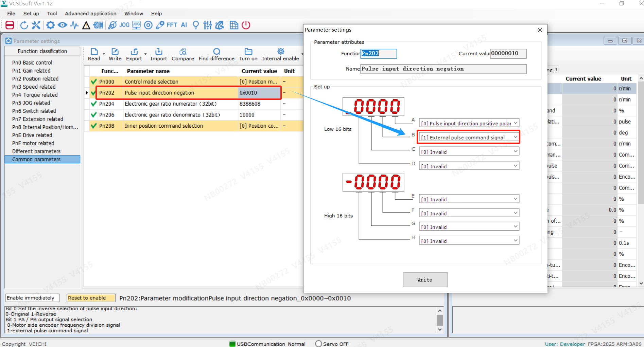Click the FFT analysis toolbar icon
Screen dimensions: 644x347
pos(172,25)
